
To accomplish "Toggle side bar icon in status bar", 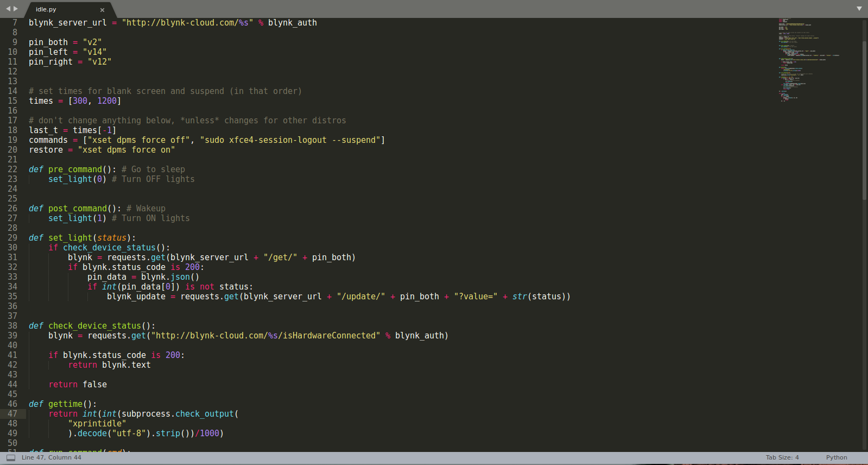I will (x=11, y=457).
